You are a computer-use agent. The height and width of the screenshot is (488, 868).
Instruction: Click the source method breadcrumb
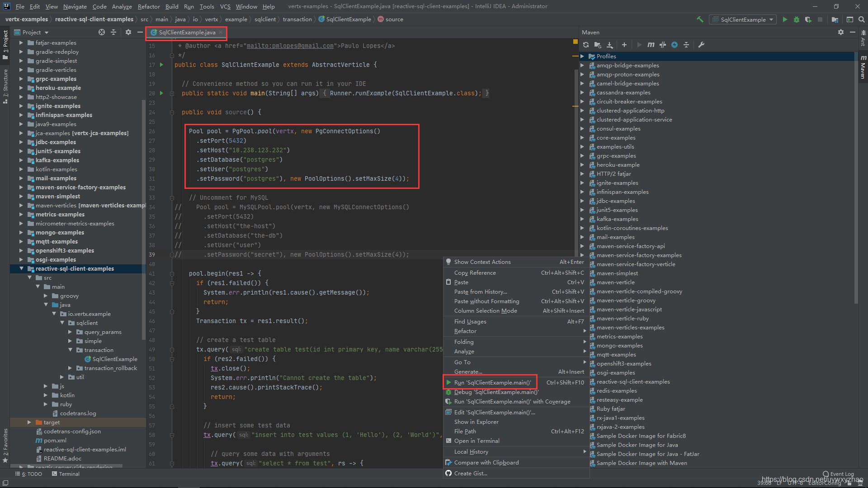click(390, 19)
